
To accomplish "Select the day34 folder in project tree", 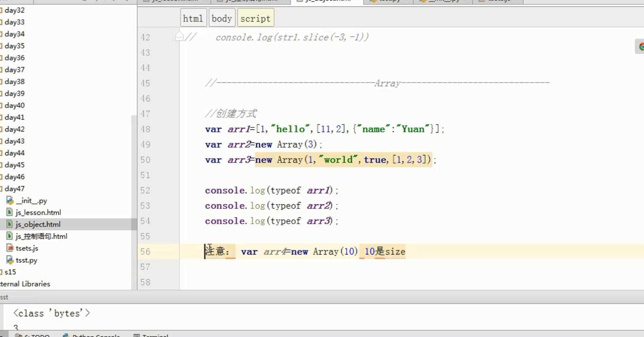I will [x=15, y=34].
